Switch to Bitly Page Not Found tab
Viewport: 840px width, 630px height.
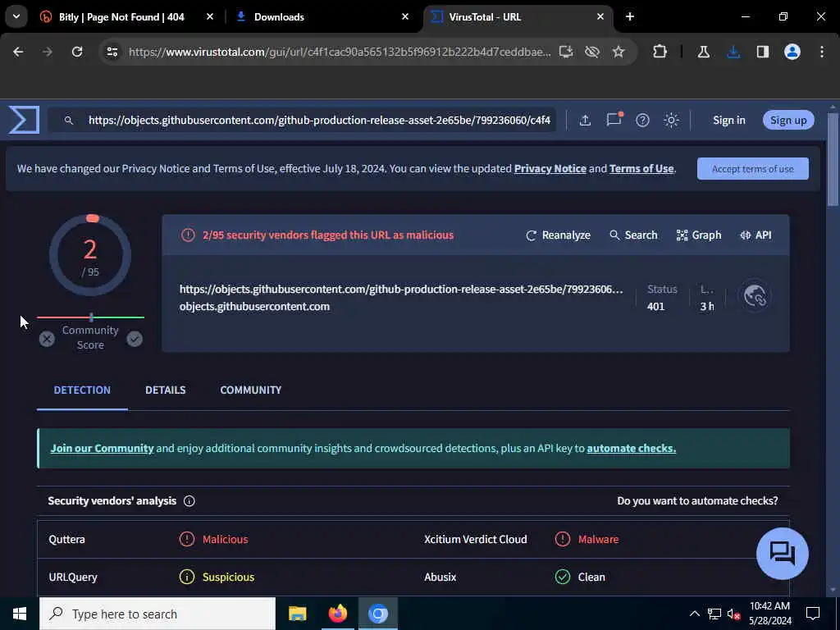121,17
